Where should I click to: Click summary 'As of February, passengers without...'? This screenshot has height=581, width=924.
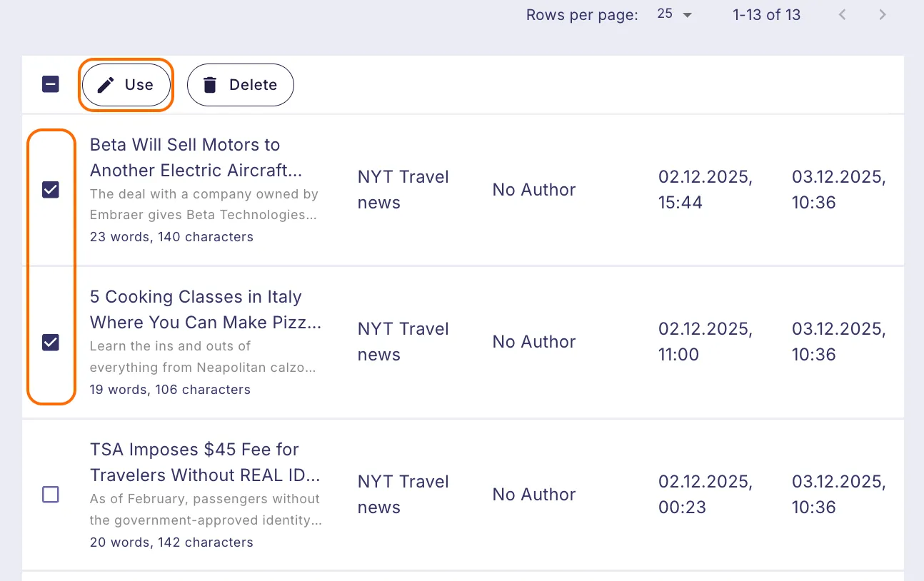206,510
